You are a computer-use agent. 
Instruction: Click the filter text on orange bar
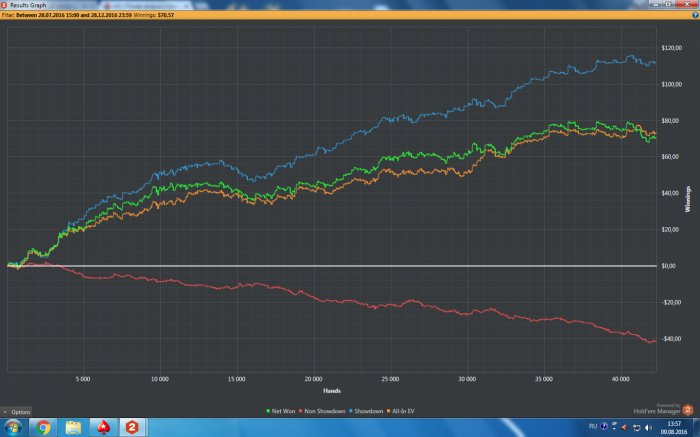pyautogui.click(x=66, y=15)
